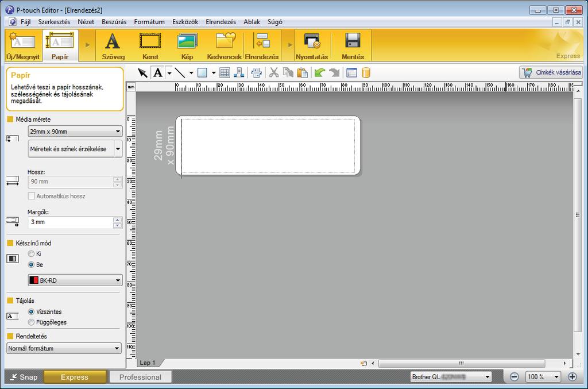
Task: Open the Fájl menu
Action: coord(25,22)
